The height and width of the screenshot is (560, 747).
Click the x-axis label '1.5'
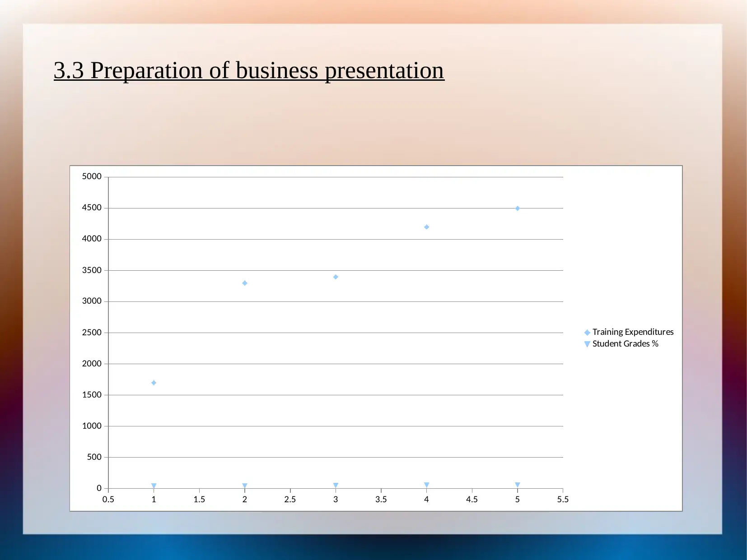(x=199, y=500)
